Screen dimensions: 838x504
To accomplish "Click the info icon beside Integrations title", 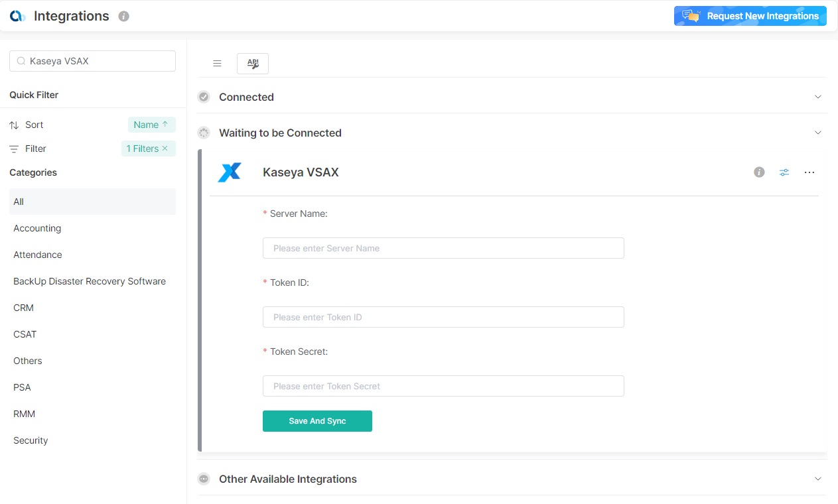I will pos(123,17).
